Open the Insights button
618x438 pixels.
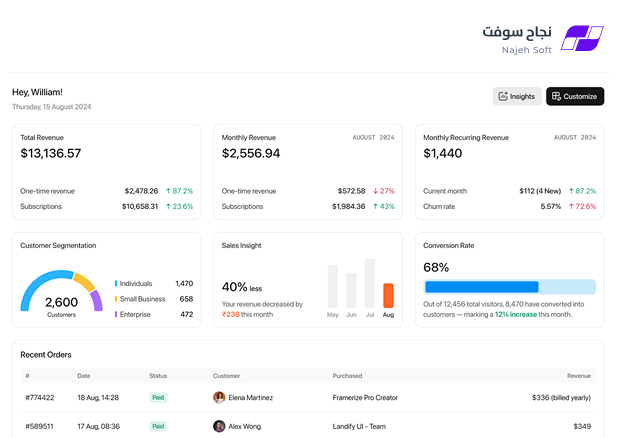coord(517,96)
